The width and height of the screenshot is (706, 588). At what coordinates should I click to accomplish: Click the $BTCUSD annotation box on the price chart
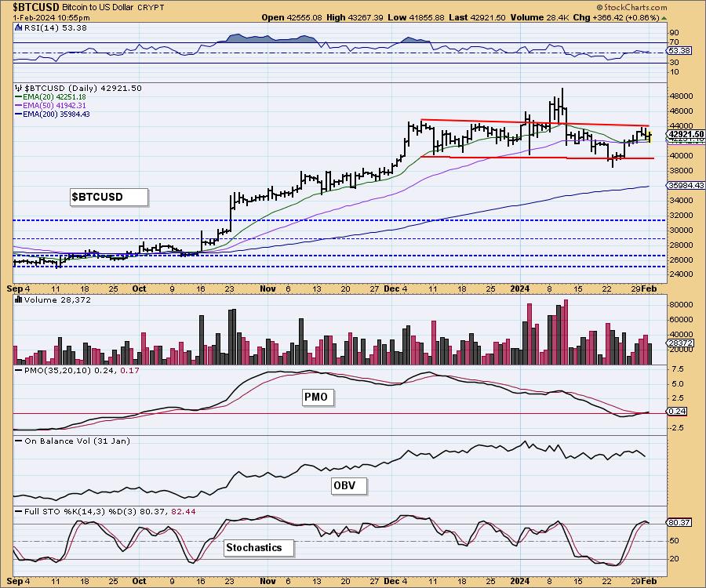point(108,197)
